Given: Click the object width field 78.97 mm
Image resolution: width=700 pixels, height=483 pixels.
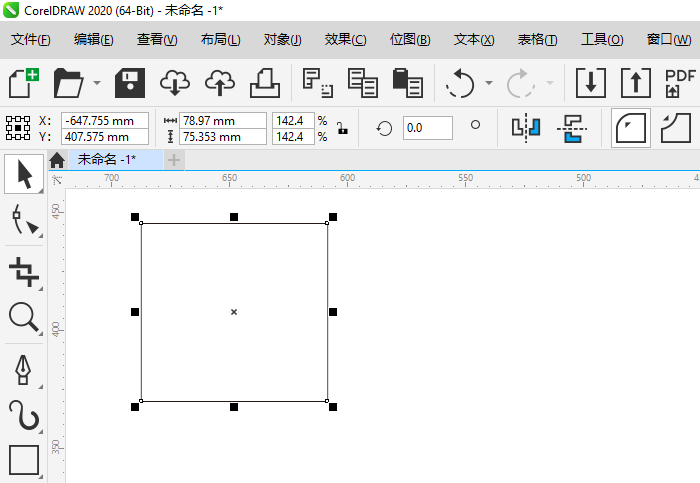Looking at the screenshot, I should tap(222, 120).
